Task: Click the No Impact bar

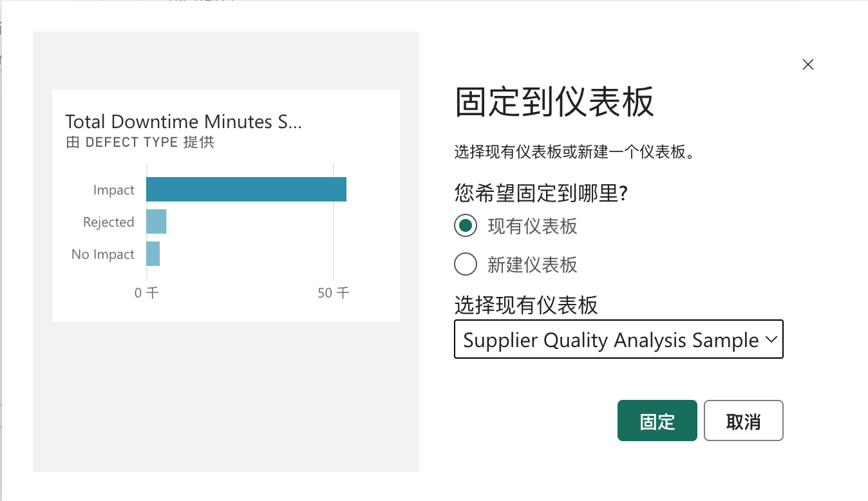Action: 153,254
